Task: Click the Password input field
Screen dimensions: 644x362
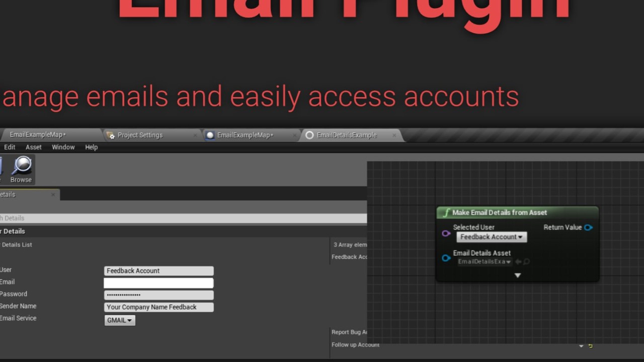Action: point(158,295)
